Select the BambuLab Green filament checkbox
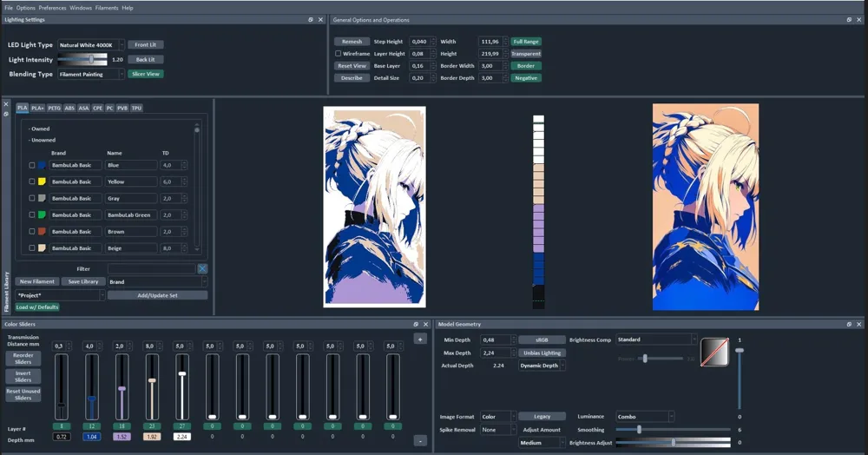The image size is (868, 455). pos(31,214)
